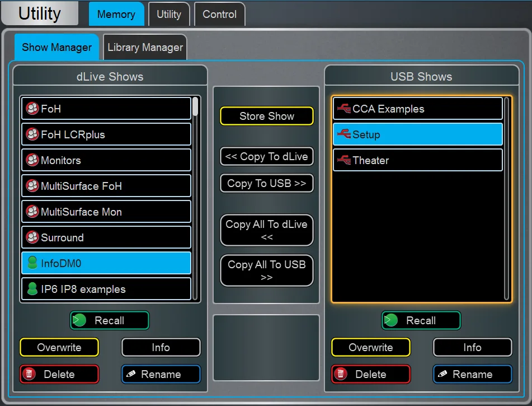532x406 pixels.
Task: Click the green user icon beside IP6 IP8 examples
Action: click(32, 289)
